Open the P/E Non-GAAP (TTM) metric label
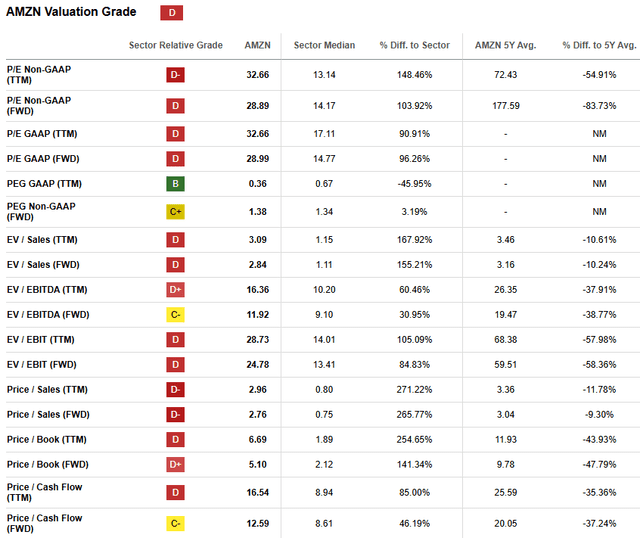The height and width of the screenshot is (538, 640). click(39, 75)
